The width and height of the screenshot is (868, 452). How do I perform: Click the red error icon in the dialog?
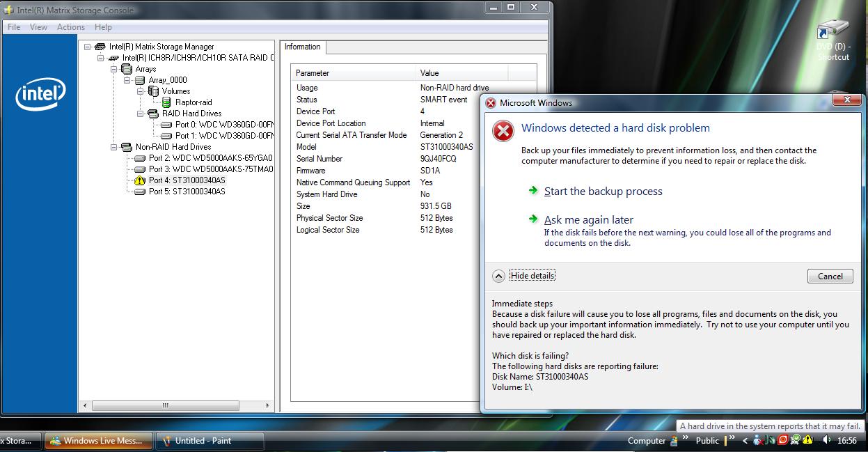[503, 130]
